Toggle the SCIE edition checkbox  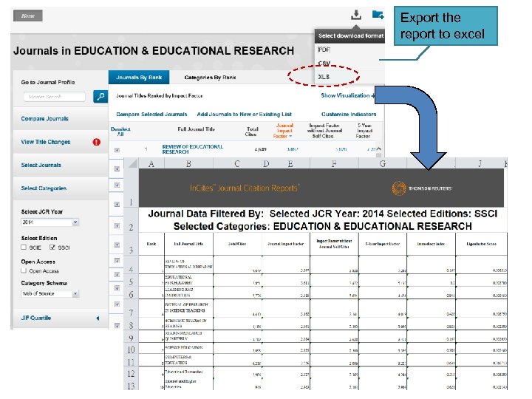pyautogui.click(x=24, y=247)
